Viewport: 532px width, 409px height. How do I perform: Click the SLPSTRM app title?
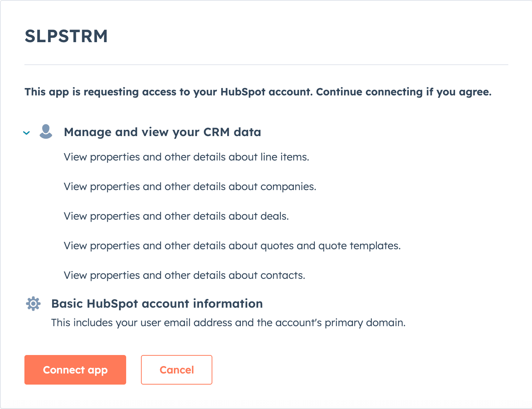coord(66,36)
